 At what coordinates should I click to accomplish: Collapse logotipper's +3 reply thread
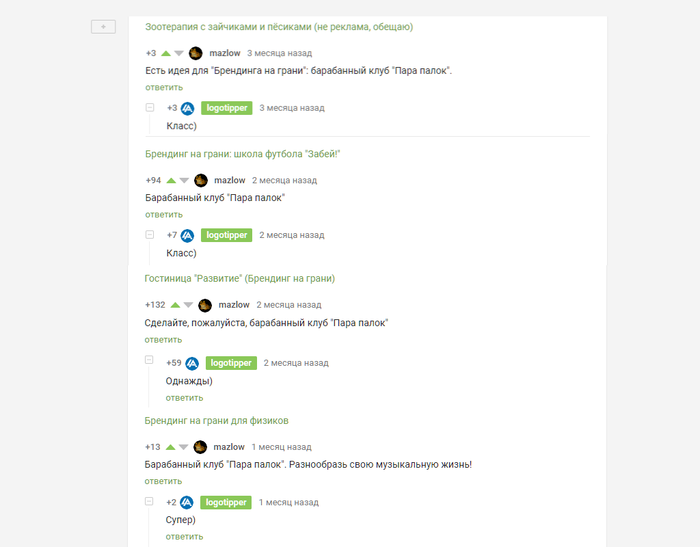pyautogui.click(x=149, y=107)
